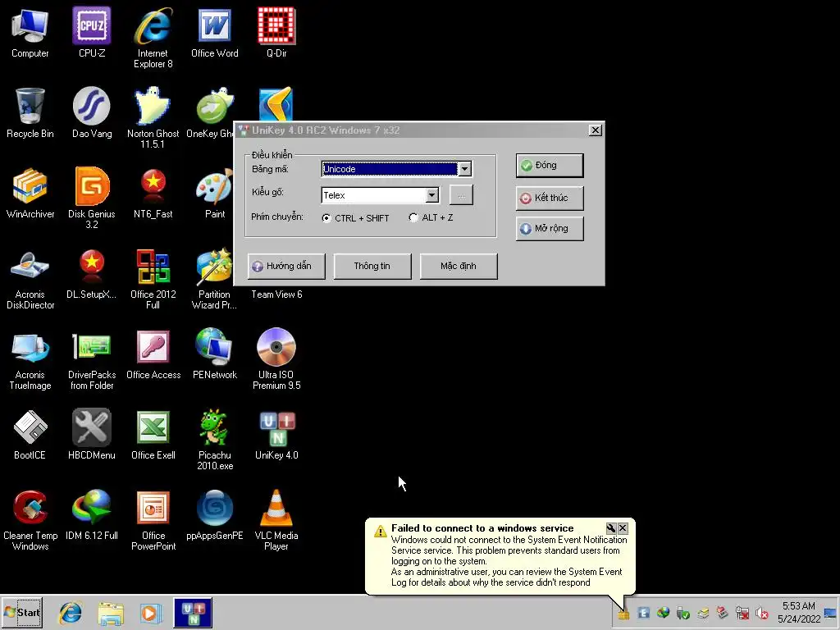The width and height of the screenshot is (840, 630).
Task: Expand the Kiểu gõ Telex dropdown
Action: (x=432, y=195)
